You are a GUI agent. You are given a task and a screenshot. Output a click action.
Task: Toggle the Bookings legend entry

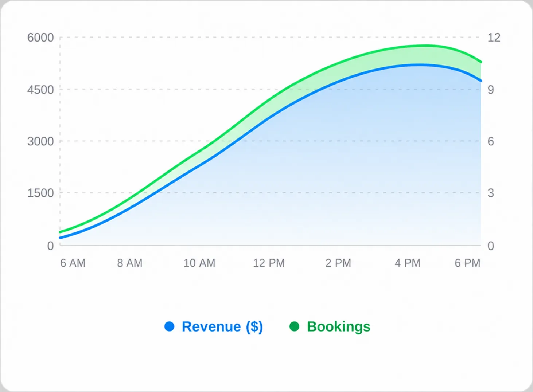pyautogui.click(x=330, y=326)
